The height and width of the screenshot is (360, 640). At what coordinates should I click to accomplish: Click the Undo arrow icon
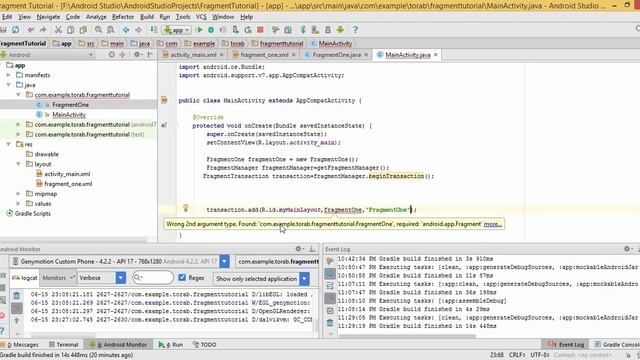[31, 30]
